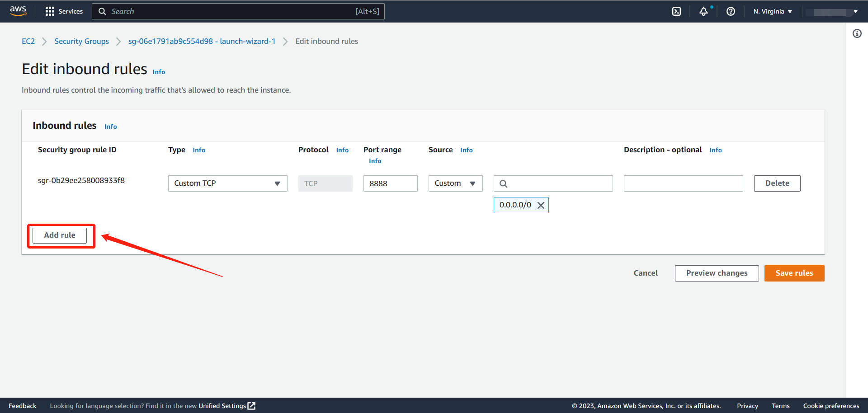This screenshot has width=868, height=413.
Task: Expand the Custom TCP type dropdown
Action: tap(227, 183)
